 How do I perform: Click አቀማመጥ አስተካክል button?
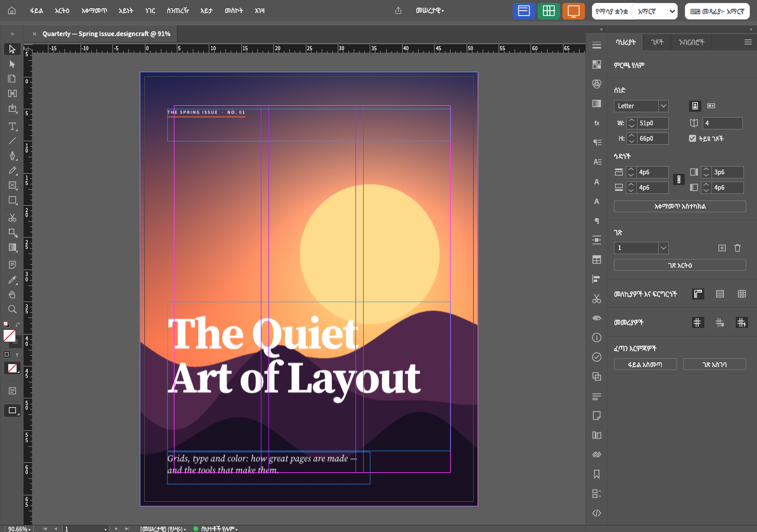coord(680,206)
